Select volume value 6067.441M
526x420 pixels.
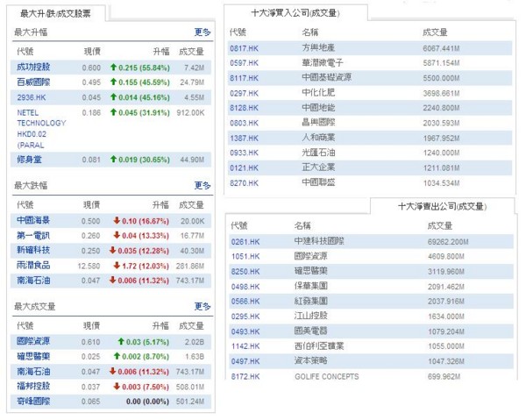[x=441, y=48]
